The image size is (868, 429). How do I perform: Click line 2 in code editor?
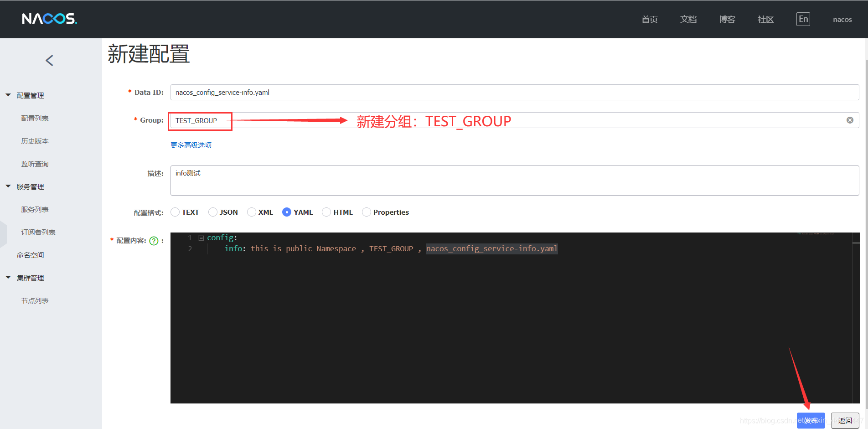[x=382, y=248]
